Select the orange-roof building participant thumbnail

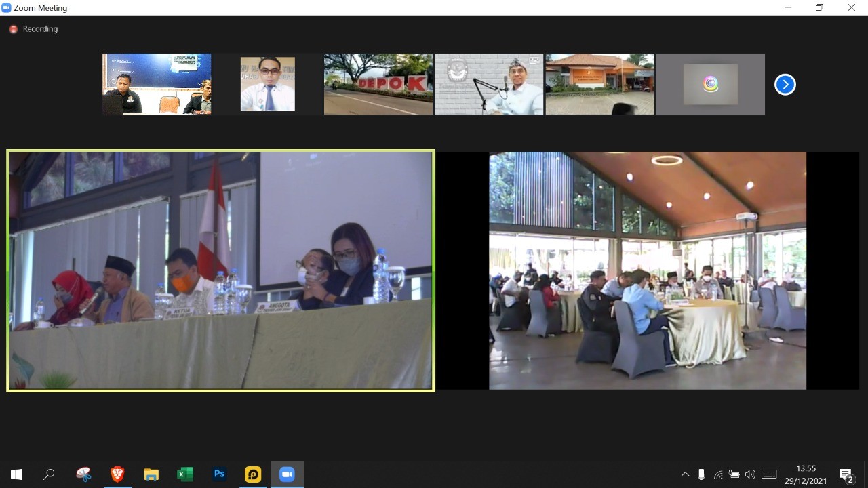(x=599, y=84)
